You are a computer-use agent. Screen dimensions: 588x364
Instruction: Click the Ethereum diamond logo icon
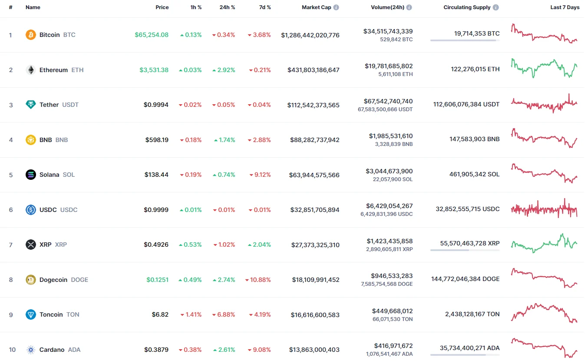[31, 70]
